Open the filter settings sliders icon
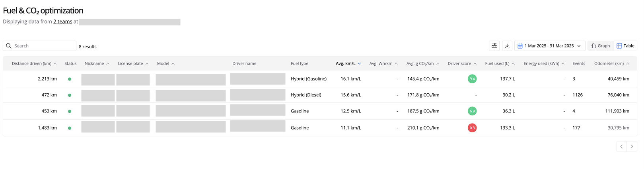Image resolution: width=644 pixels, height=169 pixels. [494, 46]
